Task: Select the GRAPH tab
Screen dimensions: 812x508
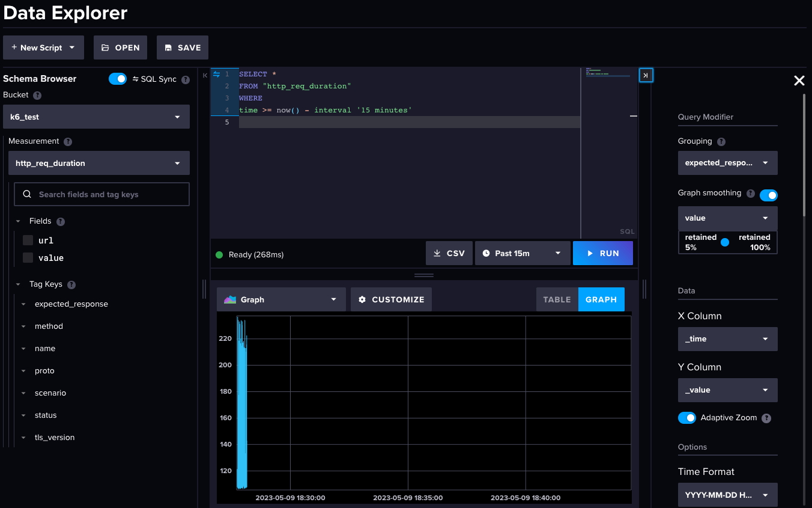Action: coord(601,299)
